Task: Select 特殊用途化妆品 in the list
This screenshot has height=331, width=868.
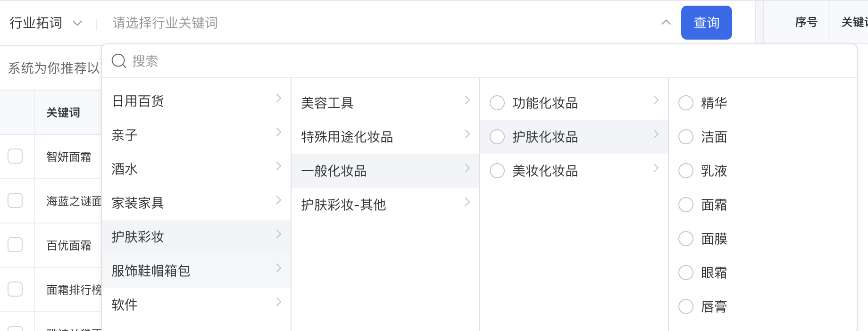Action: 347,137
